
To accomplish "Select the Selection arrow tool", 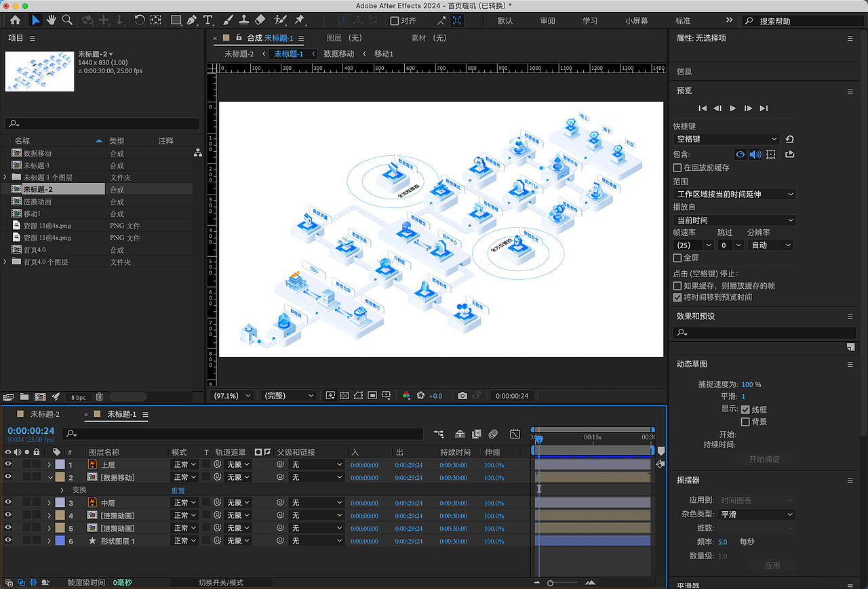I will click(36, 20).
